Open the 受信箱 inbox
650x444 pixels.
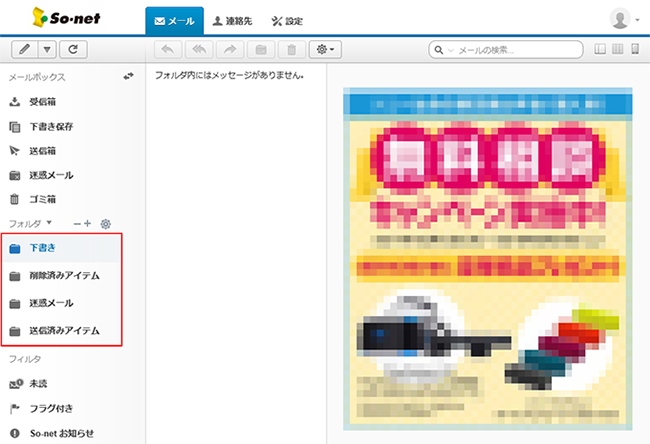(x=42, y=102)
